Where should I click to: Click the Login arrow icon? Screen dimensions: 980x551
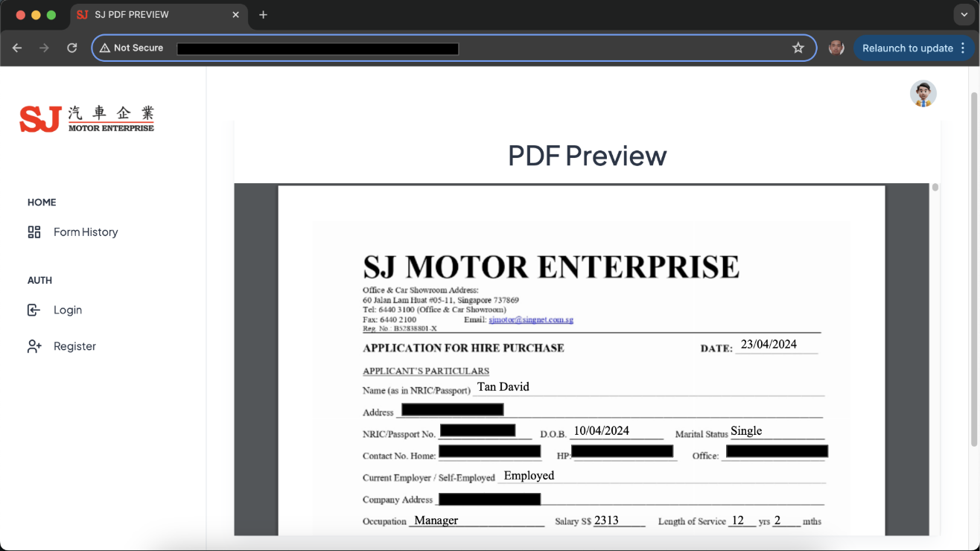pyautogui.click(x=34, y=310)
